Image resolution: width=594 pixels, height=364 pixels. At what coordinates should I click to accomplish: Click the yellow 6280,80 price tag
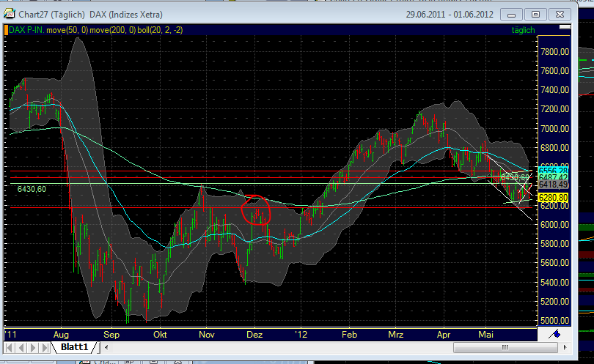[554, 198]
